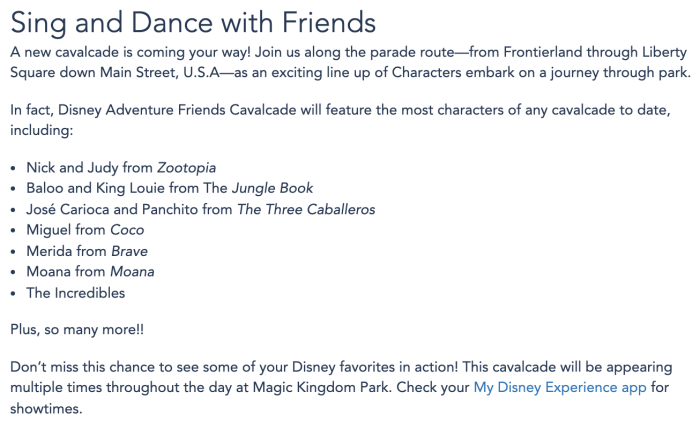Viewport: 700px width, 422px height.
Task: Click the italic word Coco
Action: point(127,230)
